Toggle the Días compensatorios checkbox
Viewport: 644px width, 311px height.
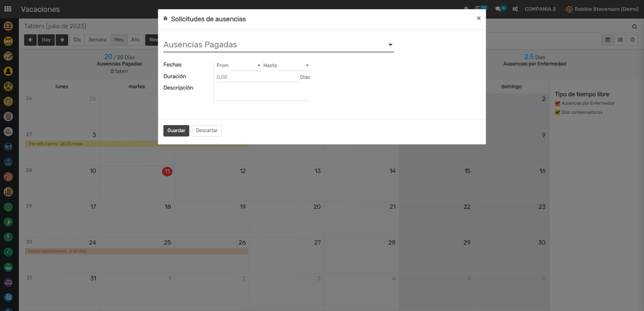[557, 112]
